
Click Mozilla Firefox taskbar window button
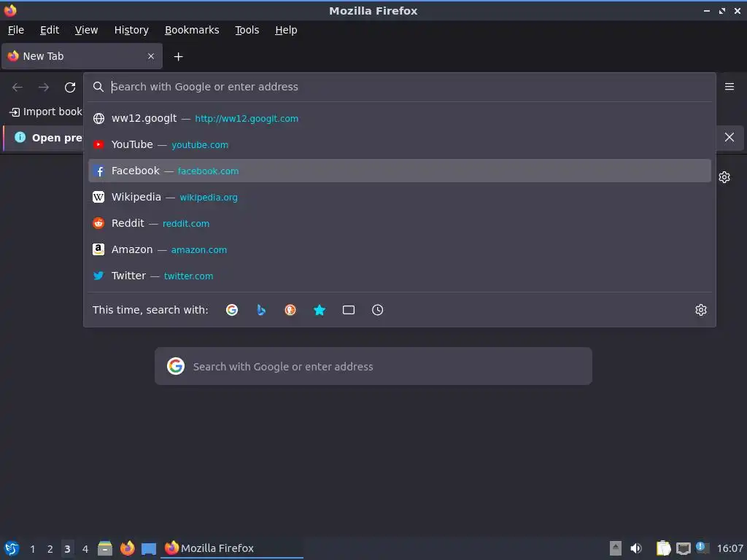[x=233, y=548]
